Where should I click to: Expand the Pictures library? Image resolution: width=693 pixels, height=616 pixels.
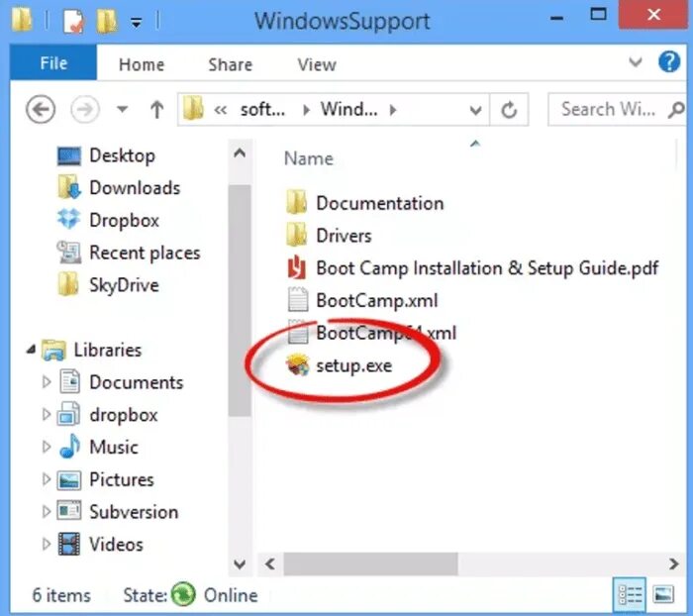pyautogui.click(x=46, y=479)
